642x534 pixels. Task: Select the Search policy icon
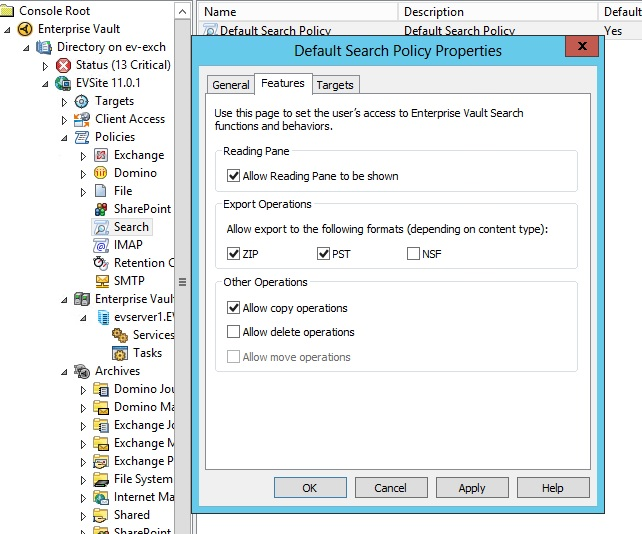pyautogui.click(x=101, y=227)
